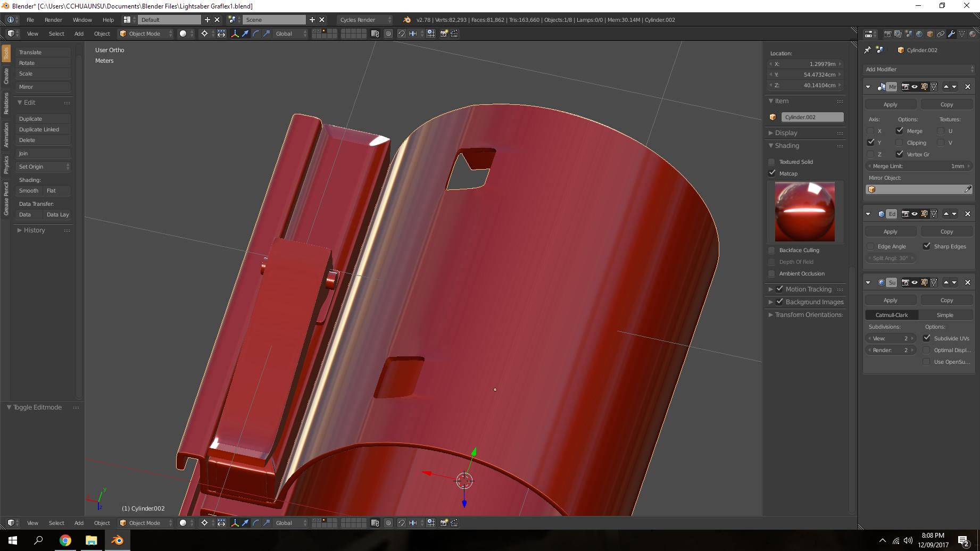Enable Backface Culling checkbox
This screenshot has width=980, height=551.
coord(772,250)
